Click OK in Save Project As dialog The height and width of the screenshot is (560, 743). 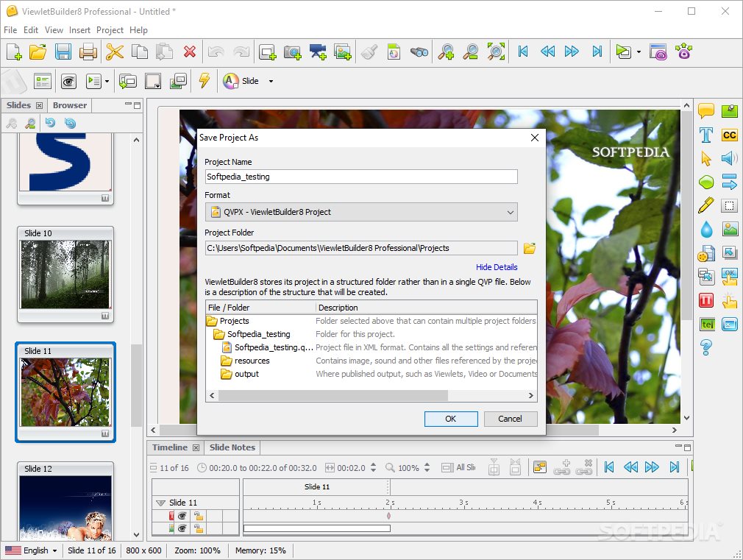pos(451,419)
